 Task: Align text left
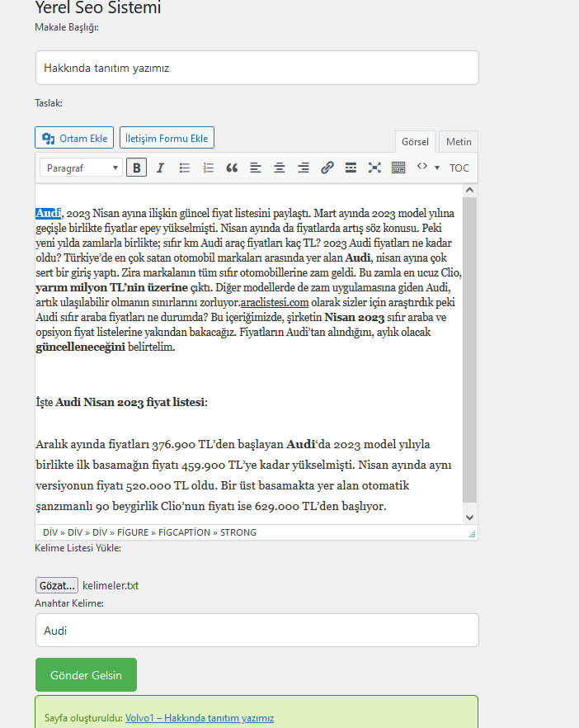256,168
